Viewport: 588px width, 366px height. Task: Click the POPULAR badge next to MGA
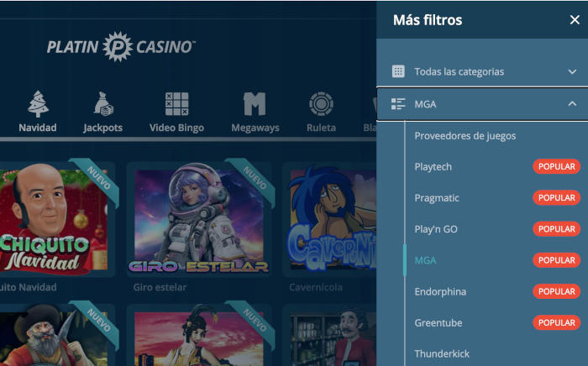[556, 260]
